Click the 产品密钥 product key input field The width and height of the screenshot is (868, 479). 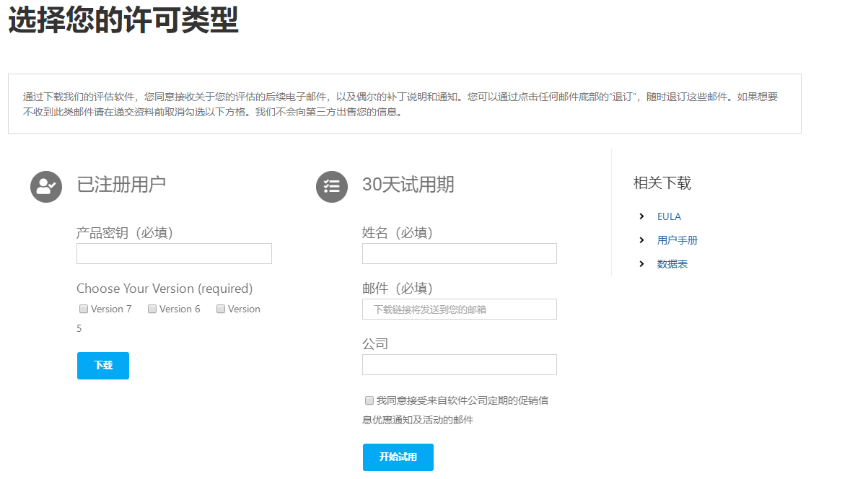[x=173, y=253]
